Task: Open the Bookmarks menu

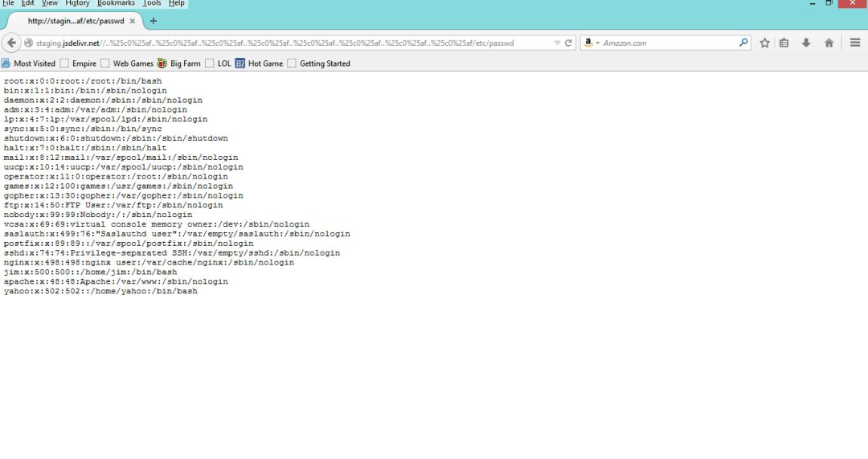Action: (x=116, y=3)
